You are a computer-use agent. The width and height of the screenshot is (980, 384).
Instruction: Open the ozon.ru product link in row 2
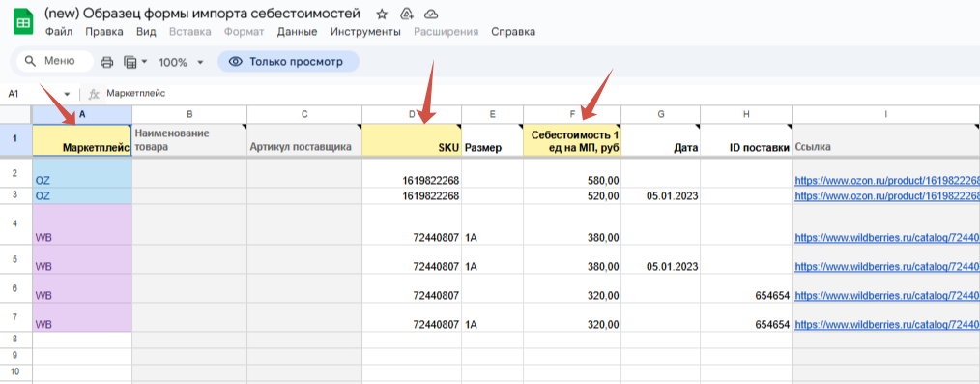pos(887,181)
